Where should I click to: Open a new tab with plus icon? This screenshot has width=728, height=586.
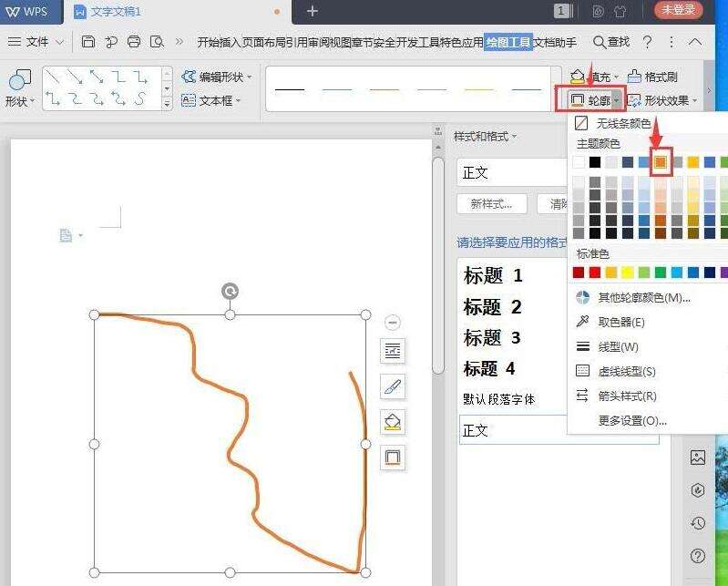pyautogui.click(x=313, y=11)
